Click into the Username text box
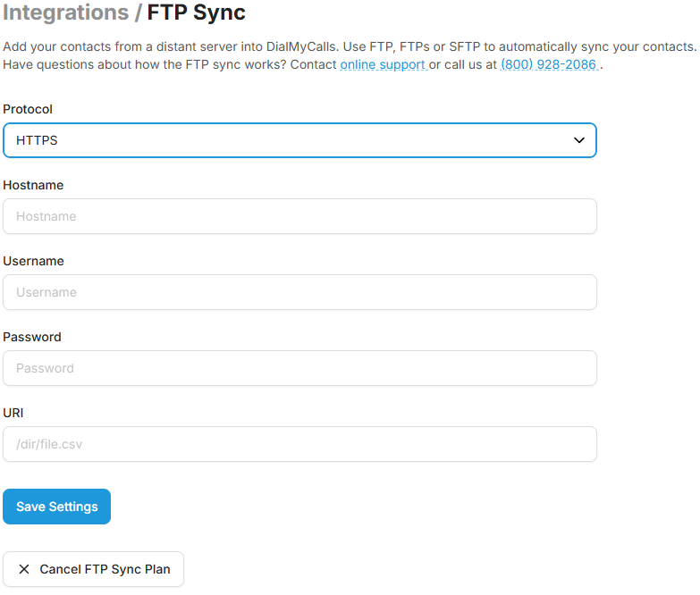Screen dimensions: 700x595 (x=299, y=292)
